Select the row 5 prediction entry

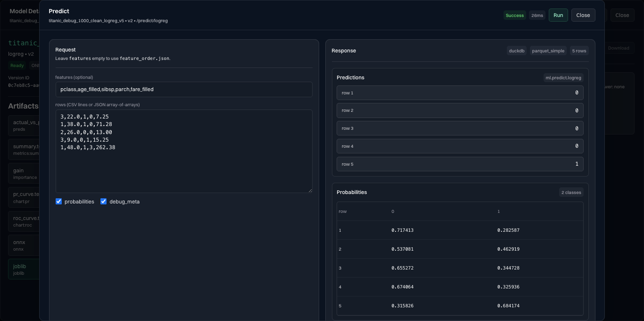click(x=460, y=164)
